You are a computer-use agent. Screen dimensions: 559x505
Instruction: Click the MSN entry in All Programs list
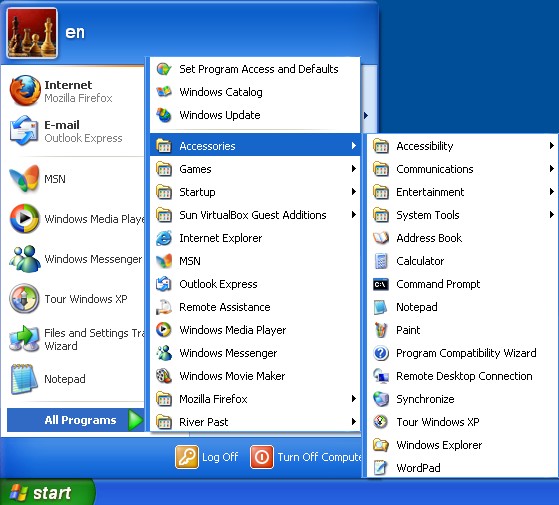point(255,261)
